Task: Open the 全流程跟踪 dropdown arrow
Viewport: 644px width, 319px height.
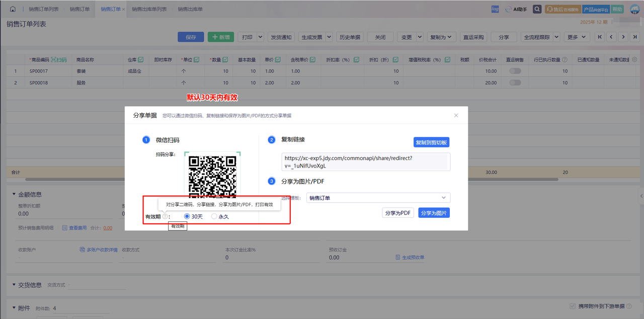Action: click(x=556, y=37)
